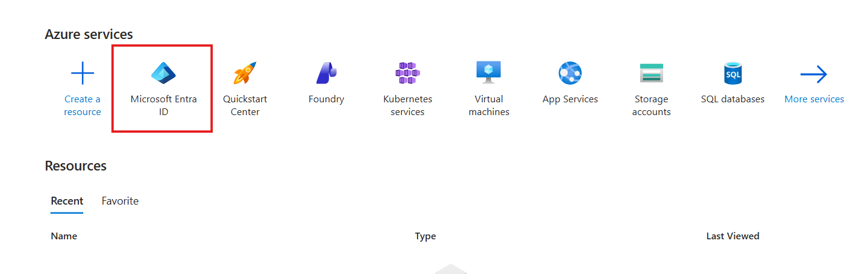
Task: Open the App Services globe icon
Action: coord(570,74)
